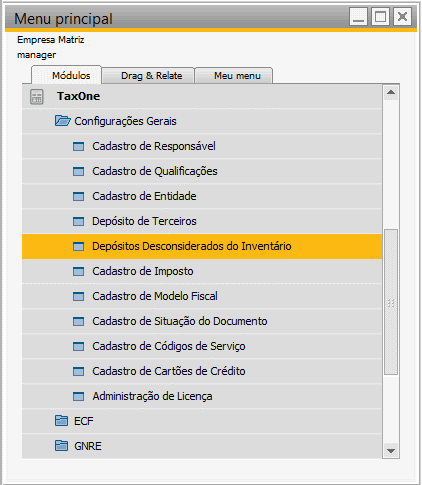Click the scrollbar up arrow
Image resolution: width=422 pixels, height=485 pixels.
[x=391, y=92]
